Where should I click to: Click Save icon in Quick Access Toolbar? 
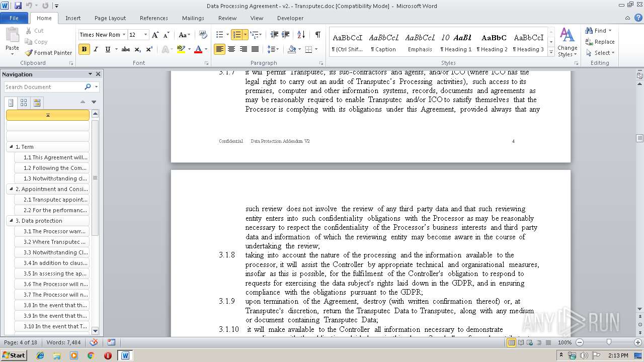(18, 6)
